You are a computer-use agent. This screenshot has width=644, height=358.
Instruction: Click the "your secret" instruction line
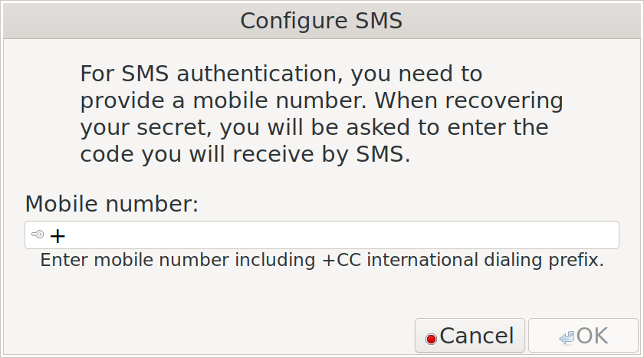click(x=314, y=127)
